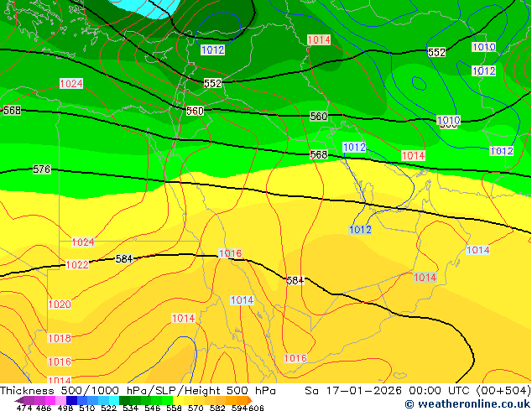532x411 pixels.
Task: Click the 'Thickness 500/1000 hPa/SLP/Height 500 hPa' title
Action: 138,391
